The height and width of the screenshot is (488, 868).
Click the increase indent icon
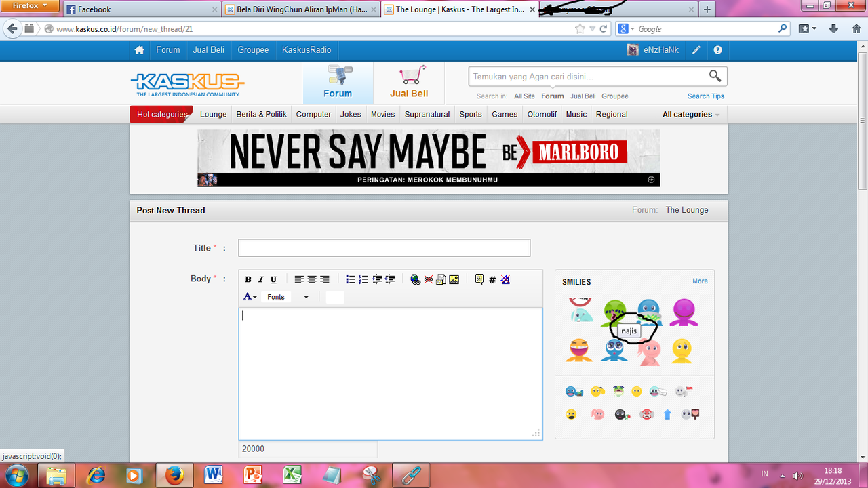coord(377,279)
